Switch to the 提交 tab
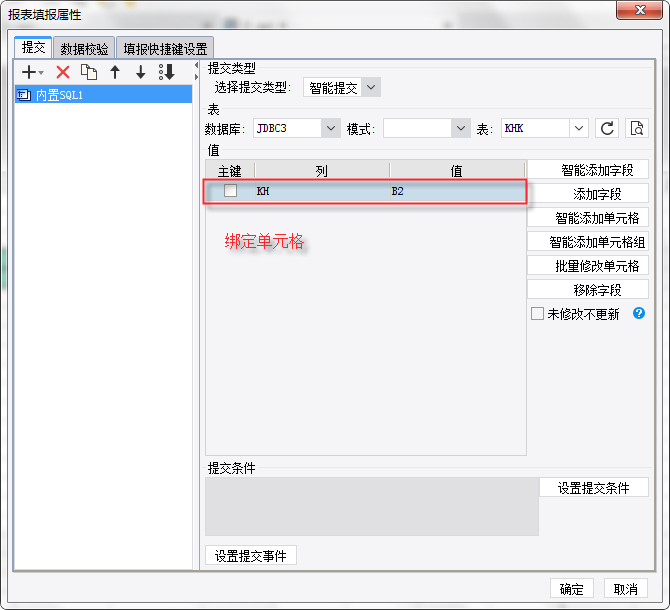 (x=33, y=47)
